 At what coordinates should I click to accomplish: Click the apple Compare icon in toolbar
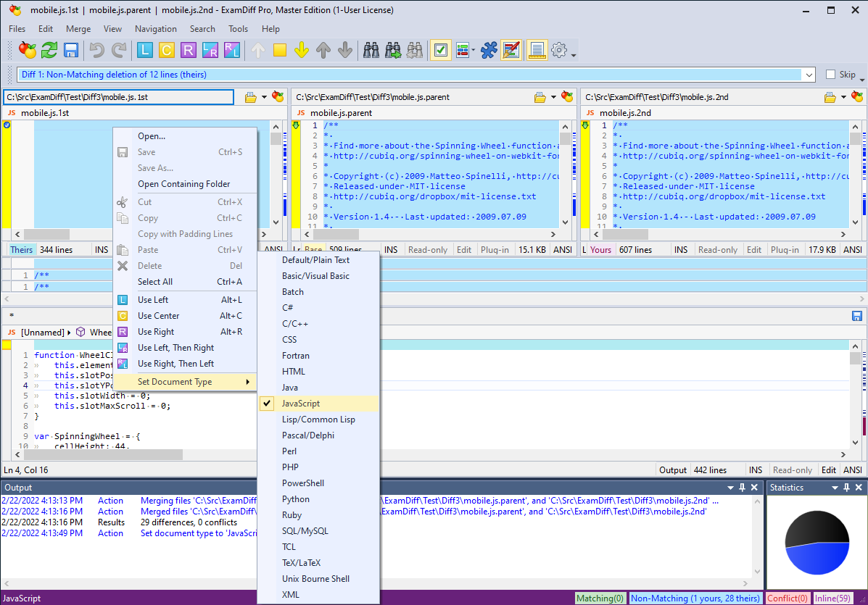point(27,50)
